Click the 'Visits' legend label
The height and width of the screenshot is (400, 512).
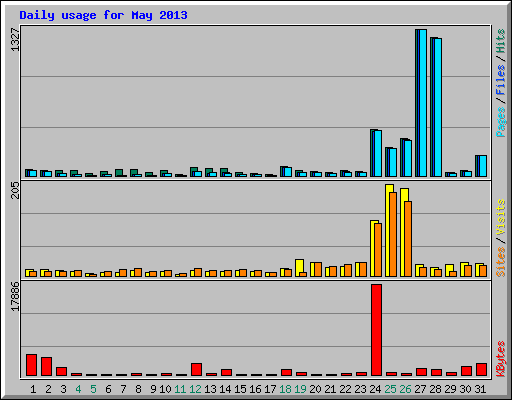(x=501, y=217)
